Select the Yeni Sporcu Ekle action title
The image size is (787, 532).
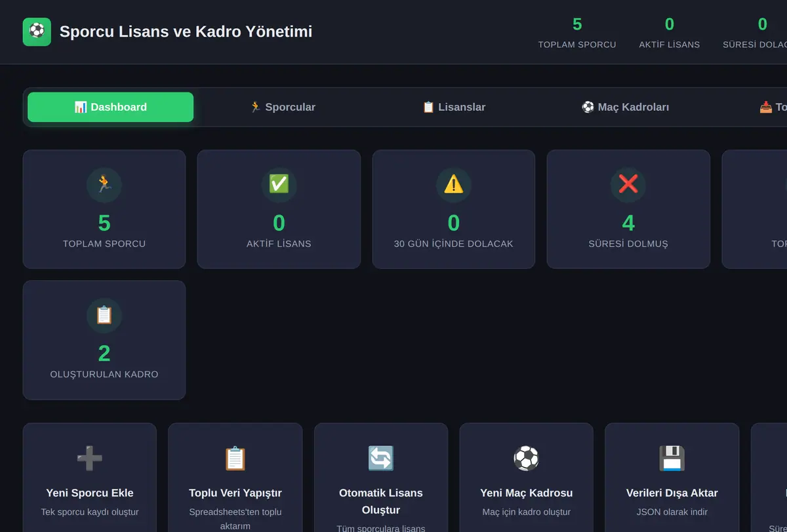[90, 493]
